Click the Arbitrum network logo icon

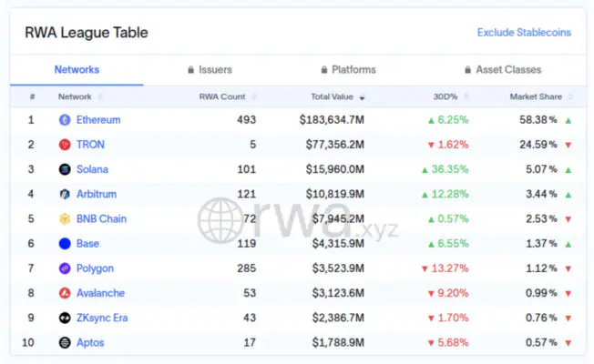tap(65, 194)
